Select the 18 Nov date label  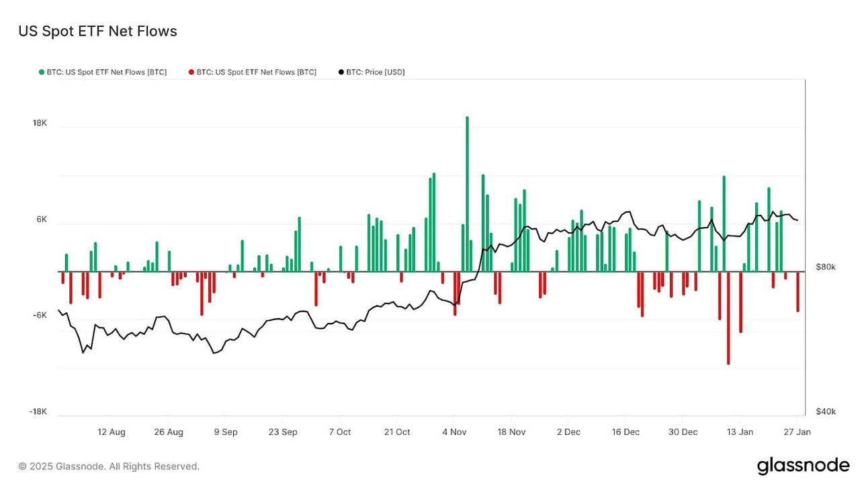point(511,432)
